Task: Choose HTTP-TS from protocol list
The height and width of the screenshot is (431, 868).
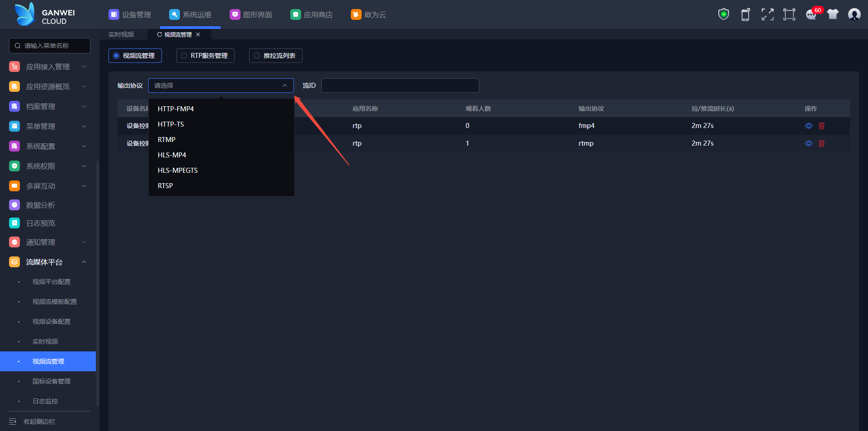Action: click(222, 124)
